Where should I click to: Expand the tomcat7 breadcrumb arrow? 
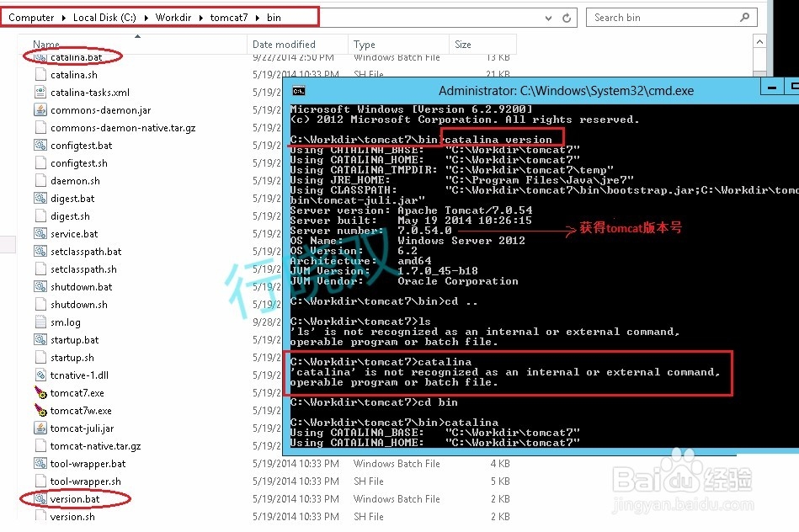click(x=258, y=18)
